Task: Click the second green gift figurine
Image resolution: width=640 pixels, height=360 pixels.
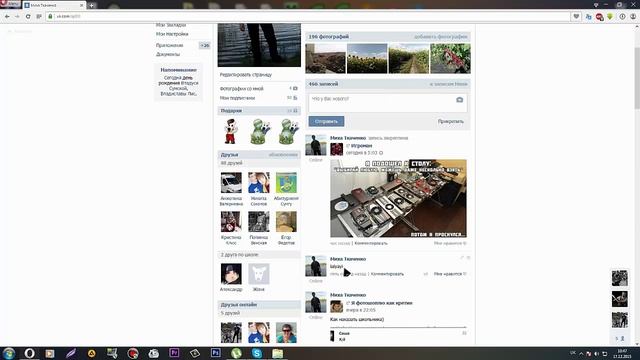Action: [x=260, y=131]
